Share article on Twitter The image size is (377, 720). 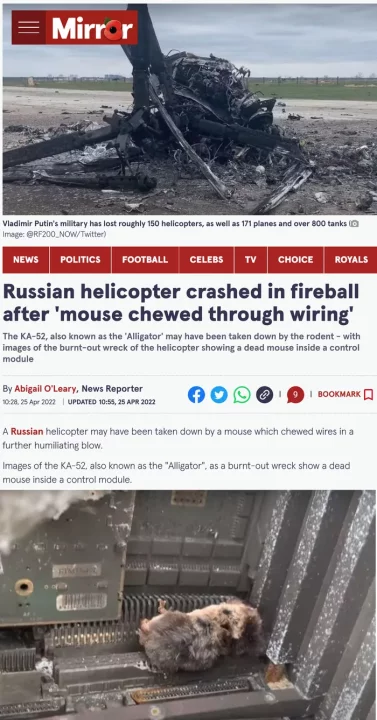pyautogui.click(x=219, y=395)
